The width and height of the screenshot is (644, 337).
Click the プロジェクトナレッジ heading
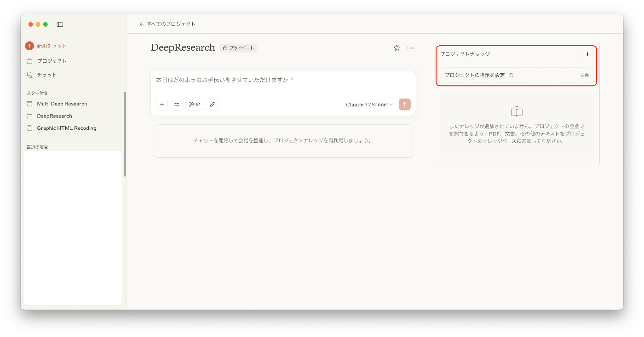[465, 54]
